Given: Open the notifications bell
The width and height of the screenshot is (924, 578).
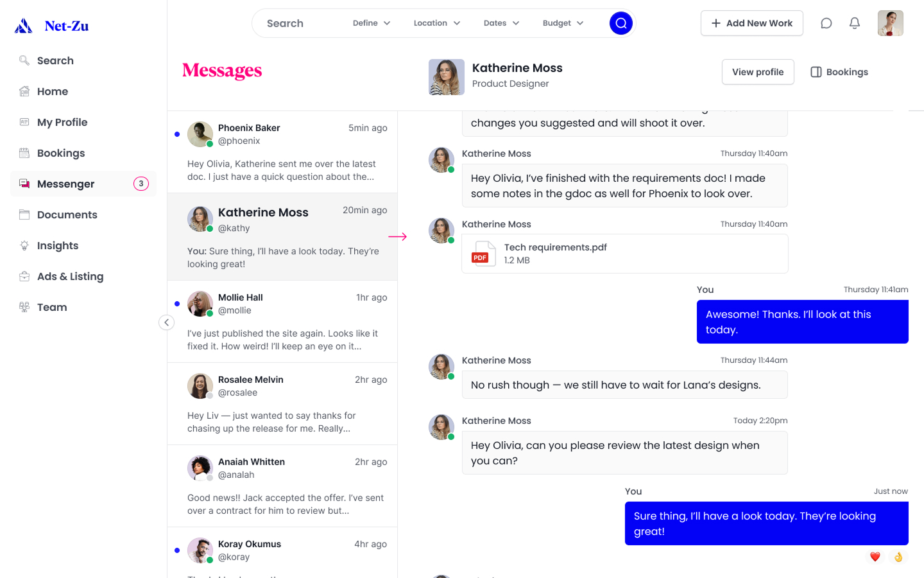Looking at the screenshot, I should pyautogui.click(x=855, y=23).
